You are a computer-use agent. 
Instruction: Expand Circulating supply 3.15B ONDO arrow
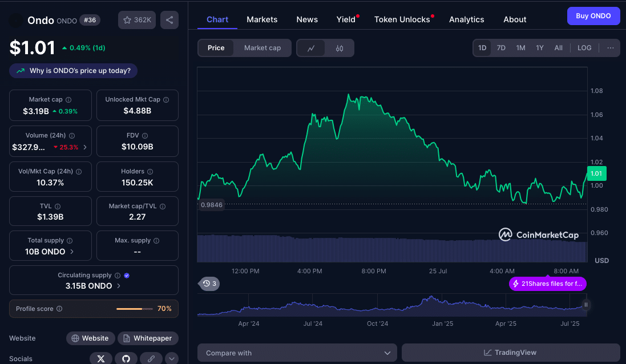119,286
